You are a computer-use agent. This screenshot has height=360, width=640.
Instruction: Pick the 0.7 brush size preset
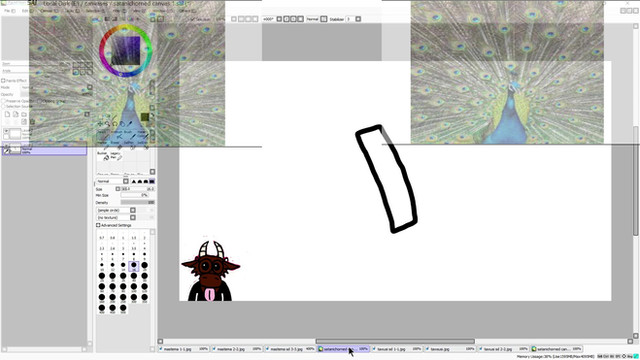click(102, 237)
